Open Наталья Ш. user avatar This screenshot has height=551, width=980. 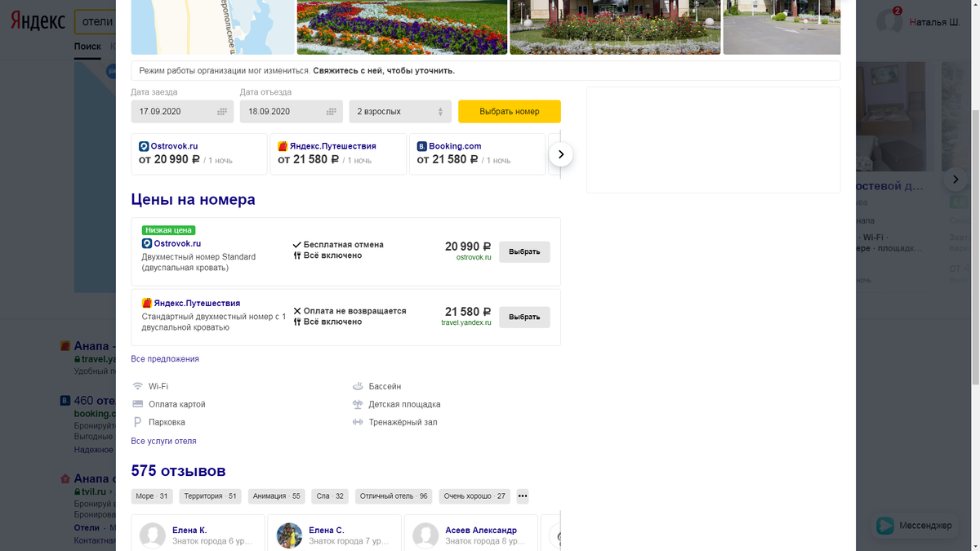(889, 22)
